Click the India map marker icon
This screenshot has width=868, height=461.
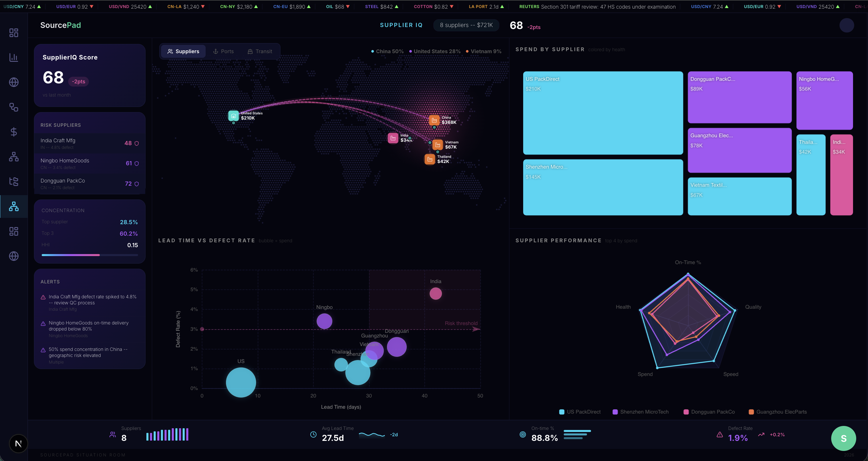click(393, 138)
